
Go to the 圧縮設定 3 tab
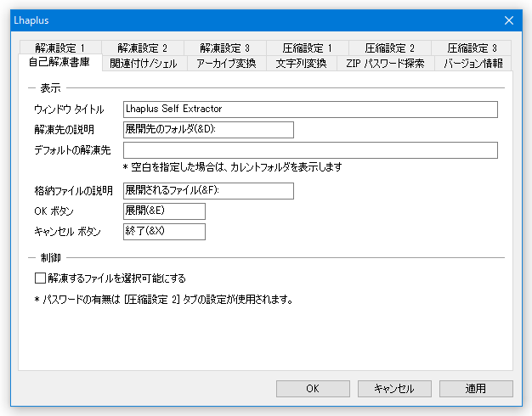(472, 48)
